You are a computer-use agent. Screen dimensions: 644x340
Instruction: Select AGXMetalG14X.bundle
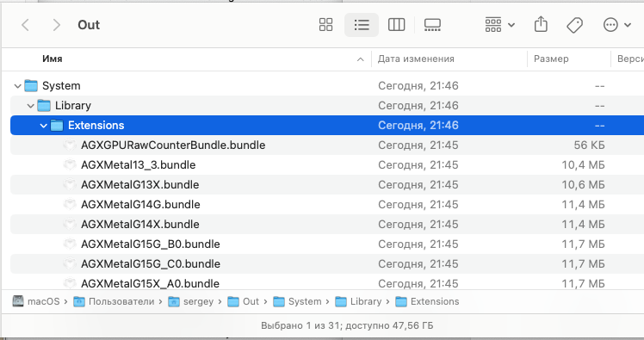(140, 224)
